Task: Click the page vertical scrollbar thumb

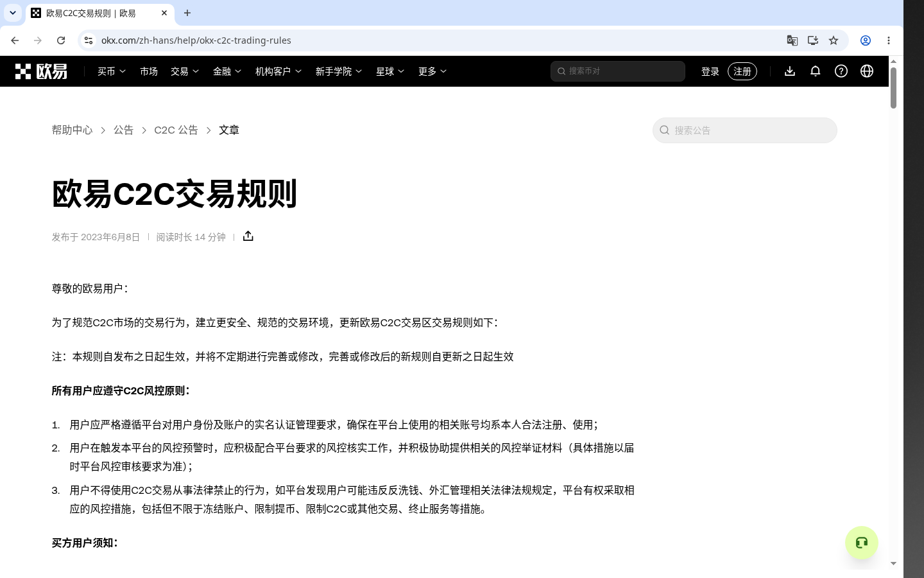Action: pyautogui.click(x=893, y=87)
